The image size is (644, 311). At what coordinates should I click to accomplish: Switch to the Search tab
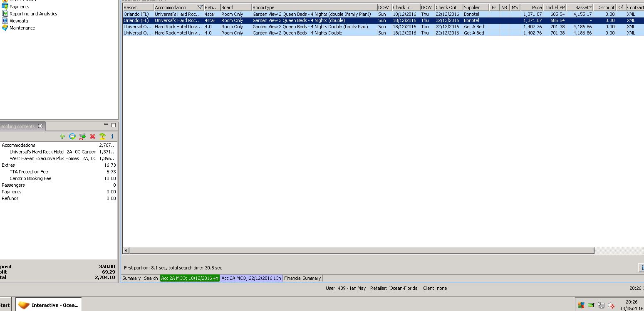tap(151, 278)
